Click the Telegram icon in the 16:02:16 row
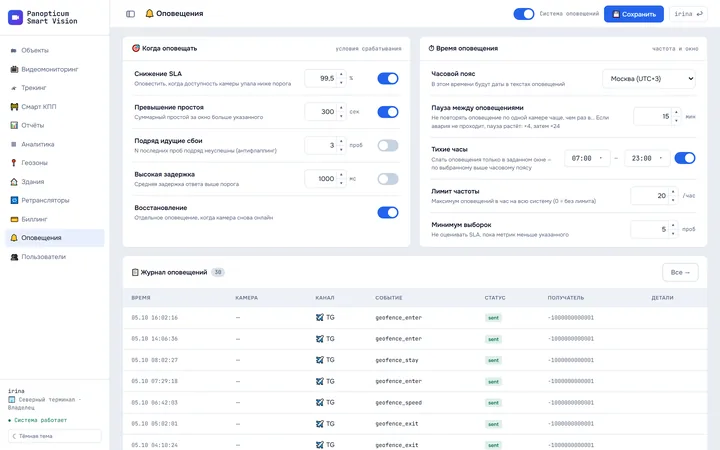Screen dimensions: 720x450 coord(320,317)
